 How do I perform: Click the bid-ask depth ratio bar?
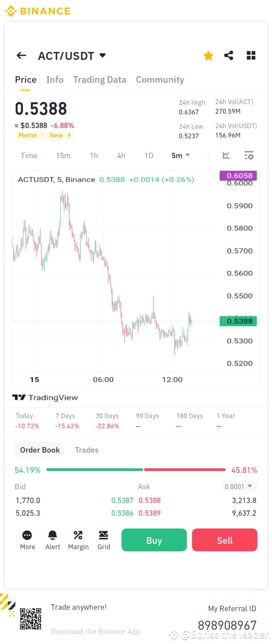tap(135, 470)
